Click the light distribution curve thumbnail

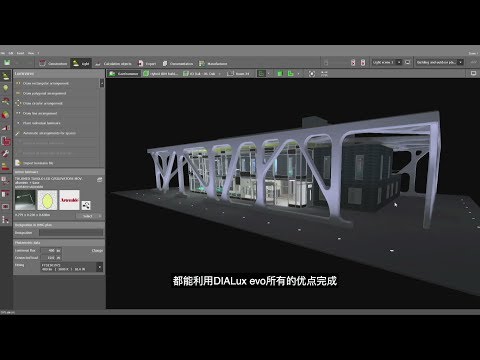click(48, 200)
